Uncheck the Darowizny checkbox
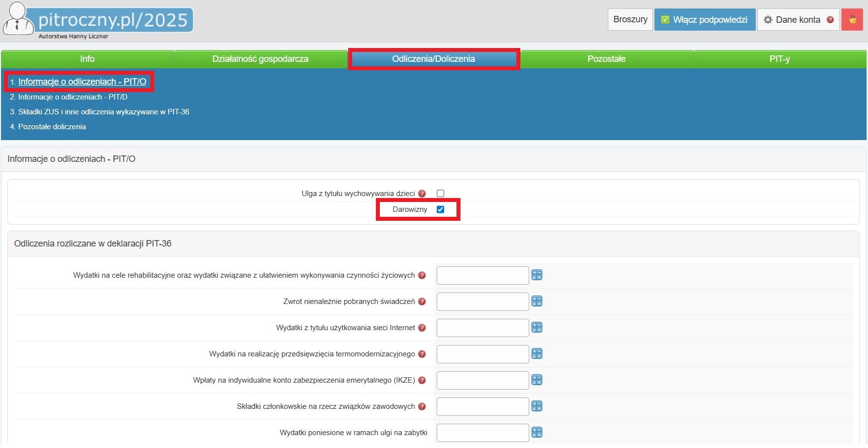 pyautogui.click(x=440, y=209)
